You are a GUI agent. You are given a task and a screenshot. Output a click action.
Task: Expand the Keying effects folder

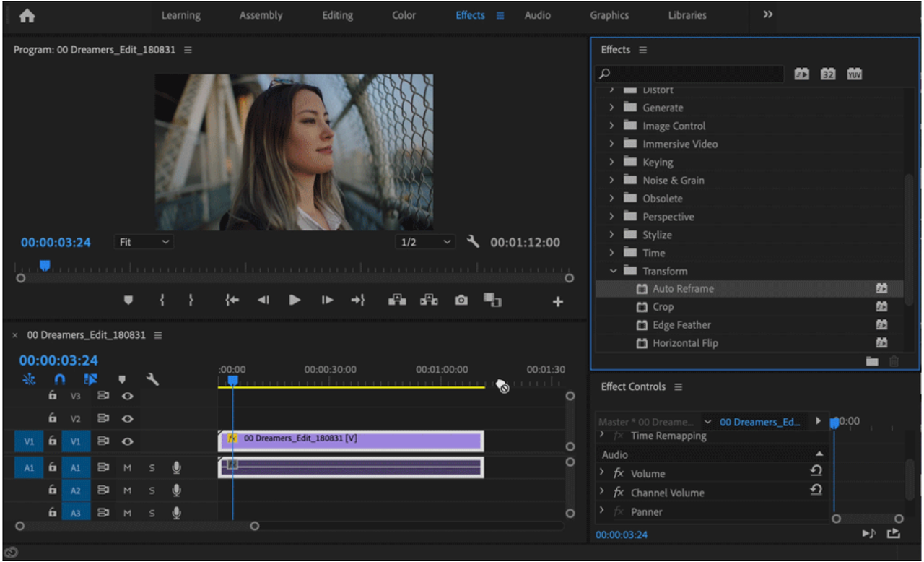pos(613,162)
